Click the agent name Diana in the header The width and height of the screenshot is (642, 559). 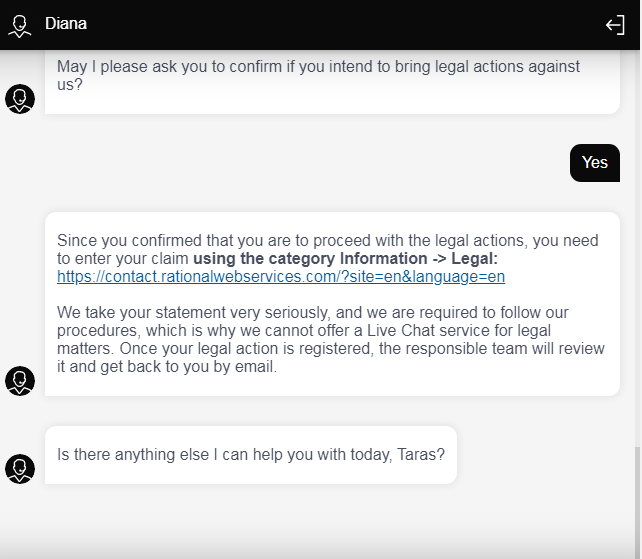pyautogui.click(x=66, y=24)
